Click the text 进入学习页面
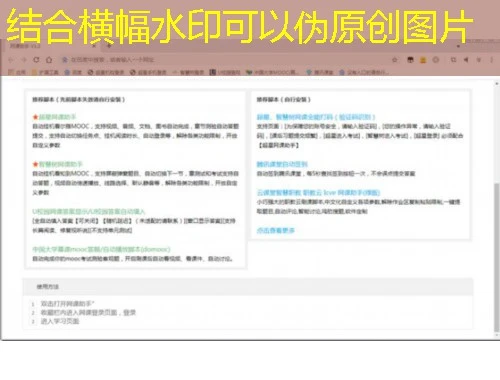The image size is (500, 380). [60, 321]
